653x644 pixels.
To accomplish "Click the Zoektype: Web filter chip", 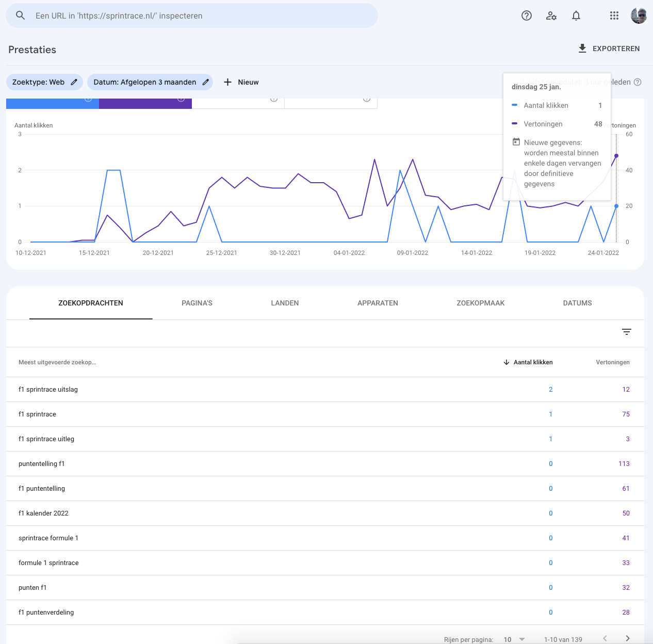I will tap(44, 82).
